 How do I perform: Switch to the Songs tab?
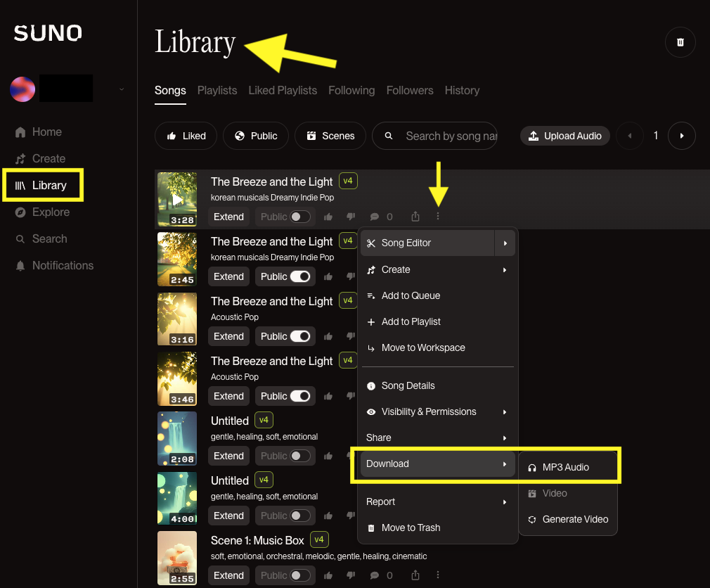click(x=170, y=91)
